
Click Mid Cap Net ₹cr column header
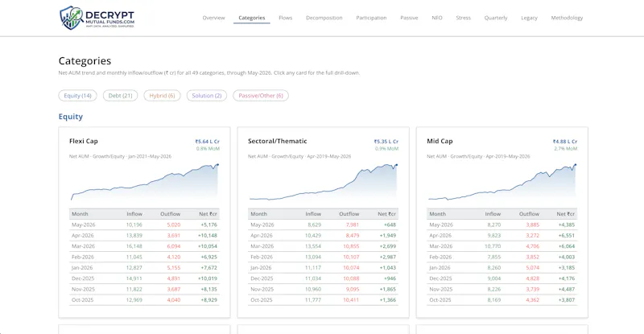566,214
